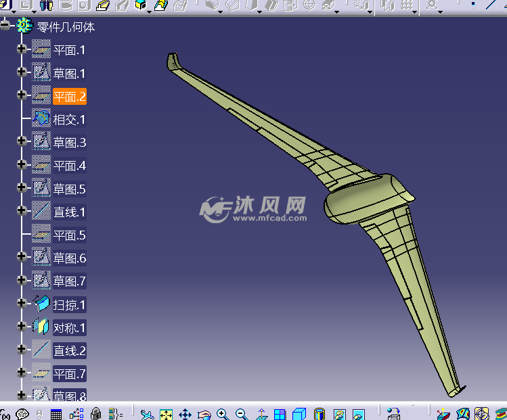Screen dimensions: 507x420
Task: Click the lock icon in bottom toolbar
Action: 95,414
